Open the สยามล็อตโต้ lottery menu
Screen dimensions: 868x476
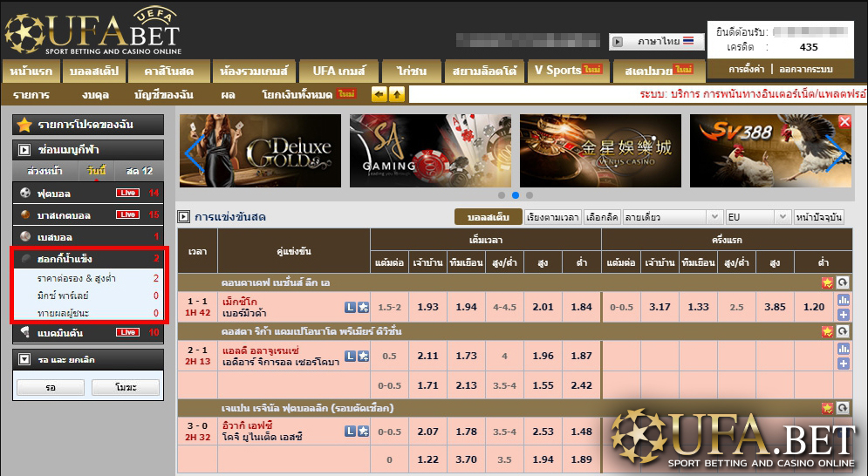coord(484,71)
